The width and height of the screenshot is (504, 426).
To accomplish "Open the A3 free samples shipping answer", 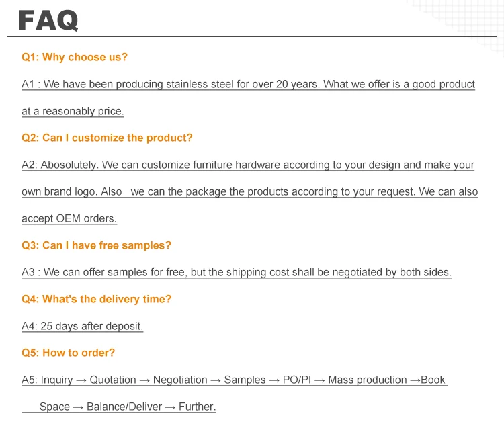I will 237,272.
